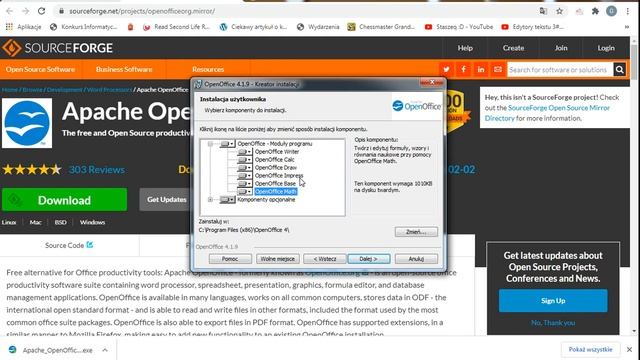The width and height of the screenshot is (640, 360).
Task: Select OpenOffice Impress in component list
Action: tap(279, 176)
